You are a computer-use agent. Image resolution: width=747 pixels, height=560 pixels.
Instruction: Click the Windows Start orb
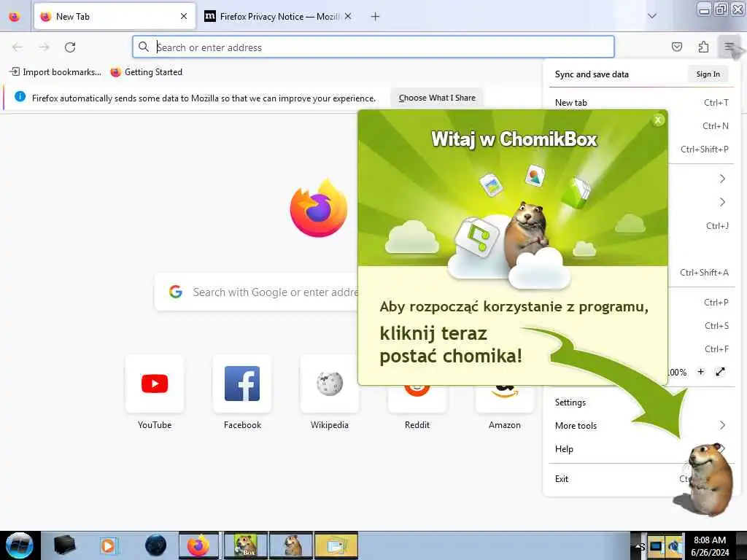click(19, 545)
